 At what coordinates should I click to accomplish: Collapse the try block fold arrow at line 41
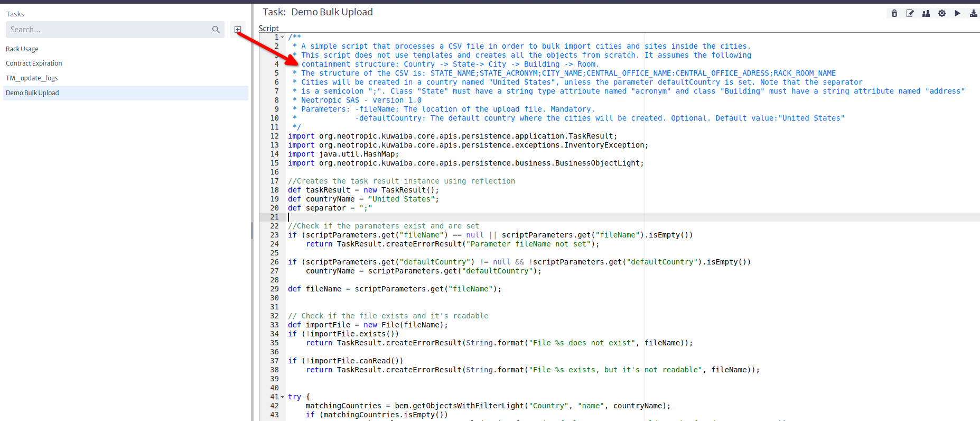pyautogui.click(x=283, y=397)
